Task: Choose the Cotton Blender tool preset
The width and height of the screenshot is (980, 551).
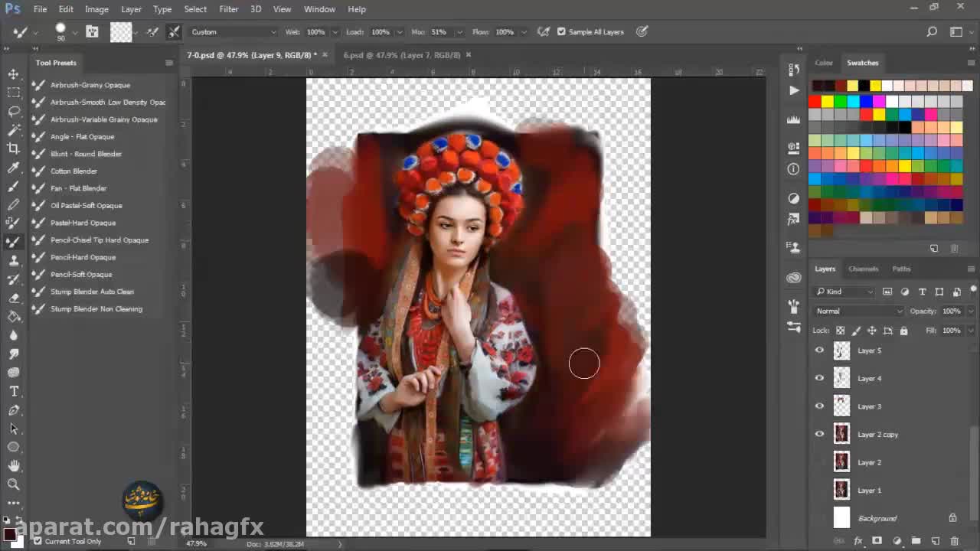Action: pyautogui.click(x=73, y=171)
